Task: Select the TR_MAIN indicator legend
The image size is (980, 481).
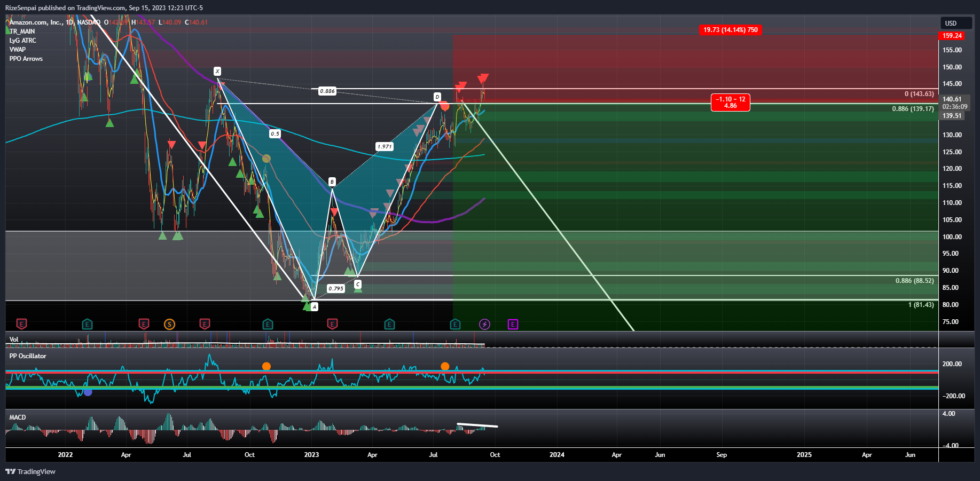Action: [22, 31]
